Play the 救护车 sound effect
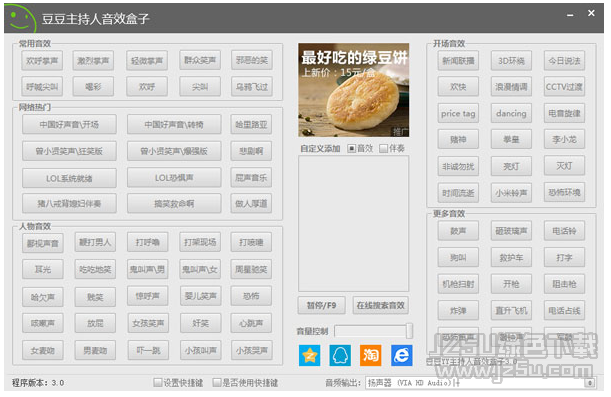This screenshot has height=397, width=611. click(511, 258)
